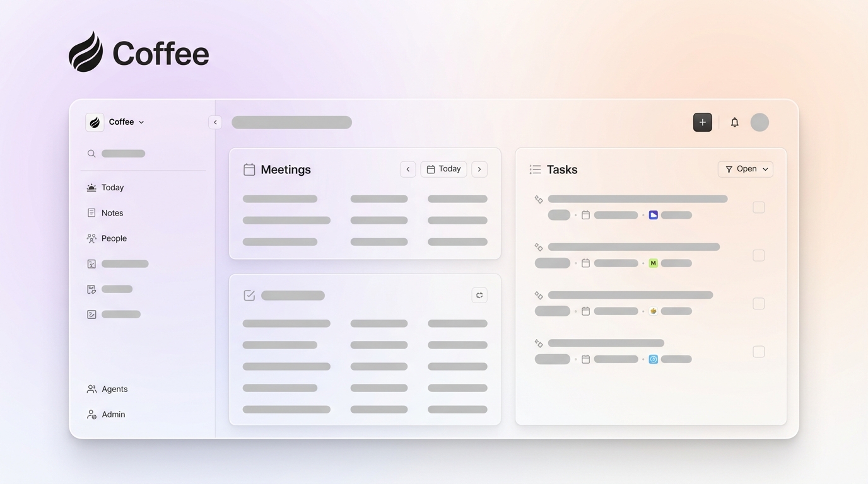The image size is (868, 484).
Task: Tick the second task's checkbox
Action: 758,255
